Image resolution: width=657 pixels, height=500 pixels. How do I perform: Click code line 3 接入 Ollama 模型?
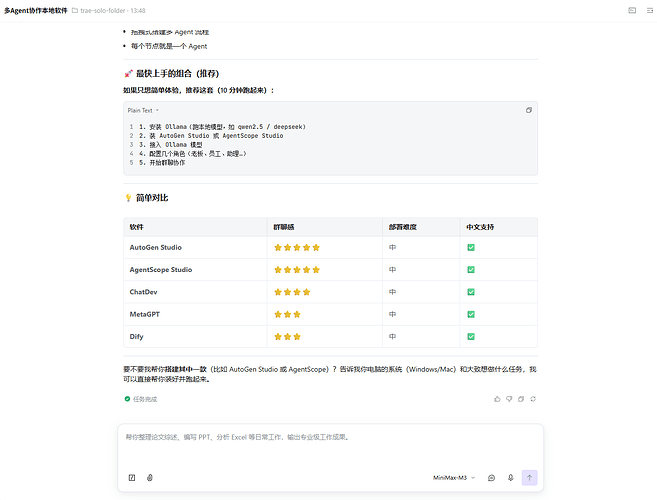171,145
